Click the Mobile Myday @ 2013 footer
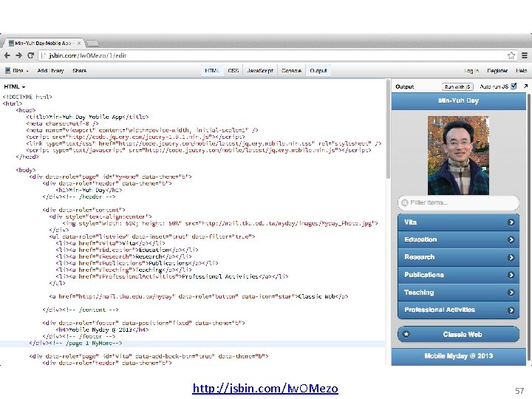This screenshot has width=532, height=399. [458, 356]
